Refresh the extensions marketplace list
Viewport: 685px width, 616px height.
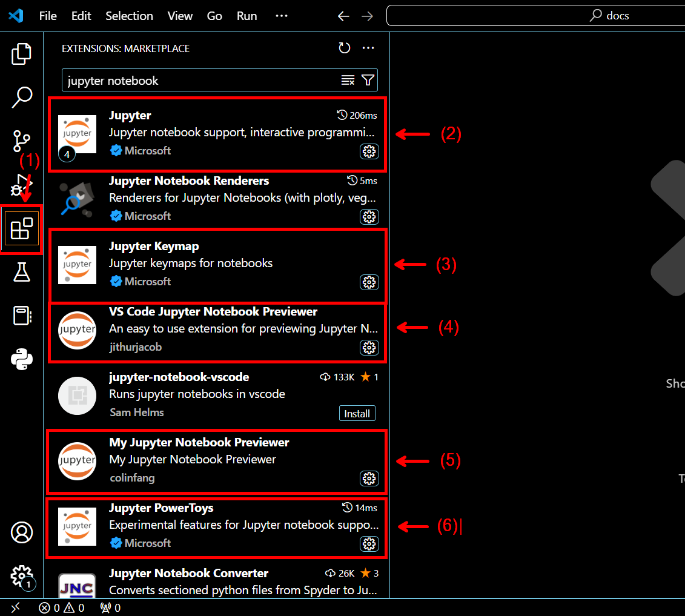pyautogui.click(x=344, y=48)
